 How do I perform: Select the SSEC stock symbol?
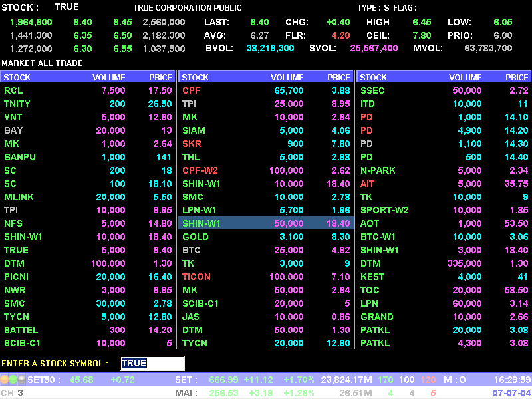pos(372,90)
